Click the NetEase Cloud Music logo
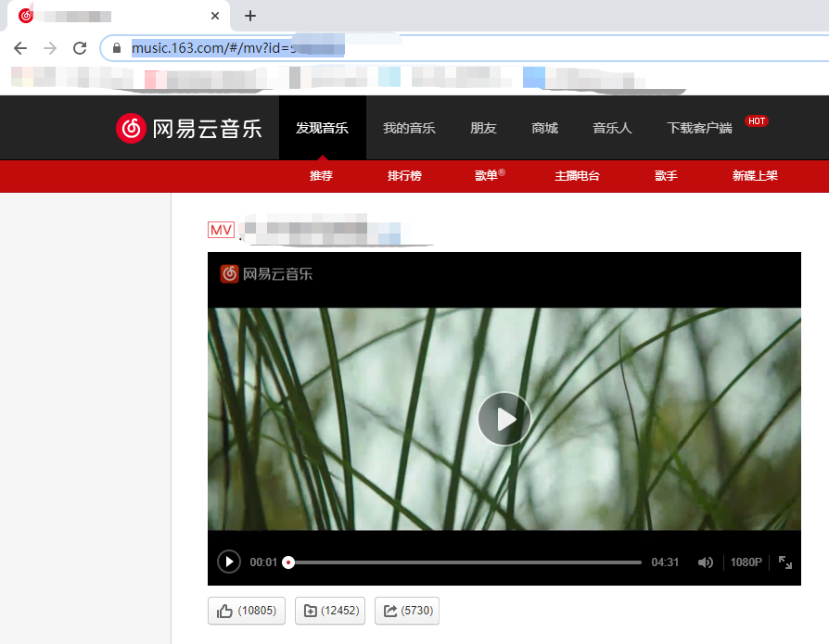 [189, 128]
